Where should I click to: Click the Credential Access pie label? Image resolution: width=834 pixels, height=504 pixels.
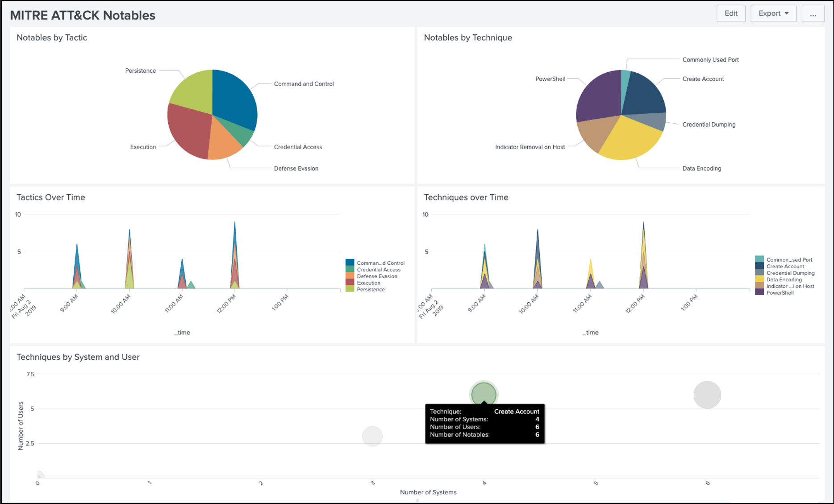(x=298, y=147)
